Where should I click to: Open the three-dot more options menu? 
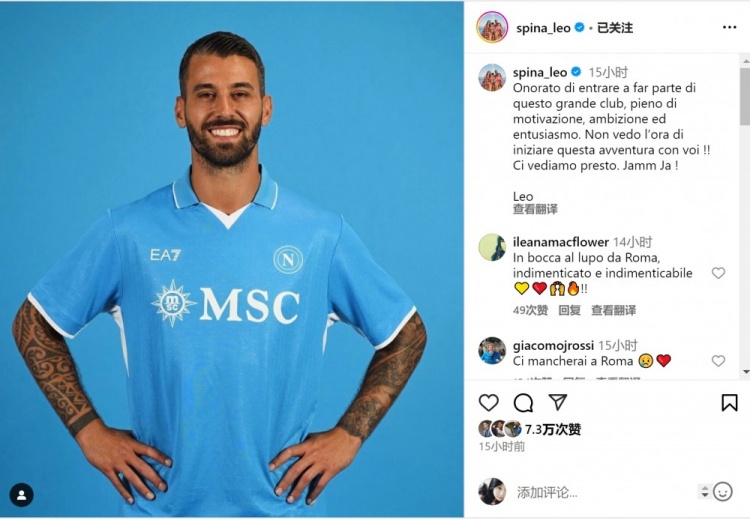pyautogui.click(x=729, y=28)
